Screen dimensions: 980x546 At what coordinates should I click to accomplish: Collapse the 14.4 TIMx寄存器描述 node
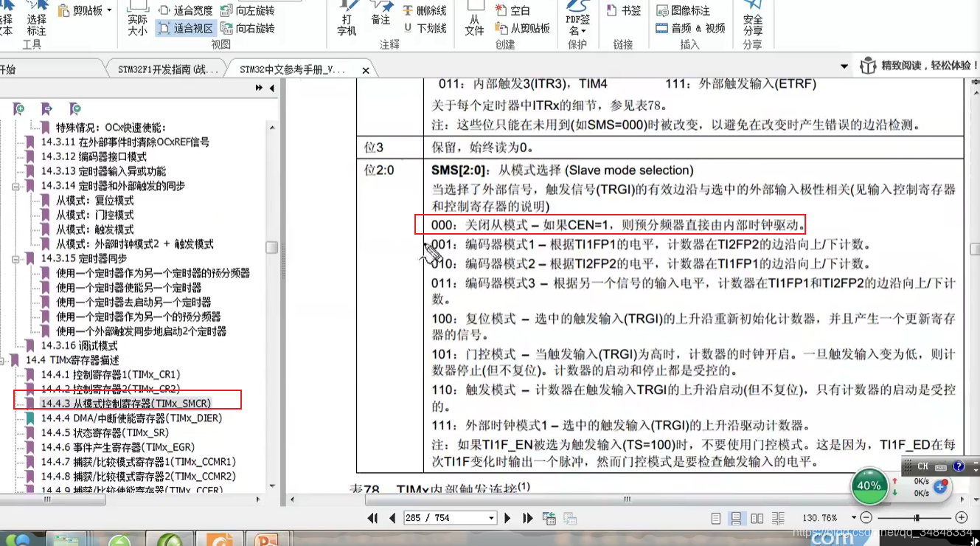[1, 361]
